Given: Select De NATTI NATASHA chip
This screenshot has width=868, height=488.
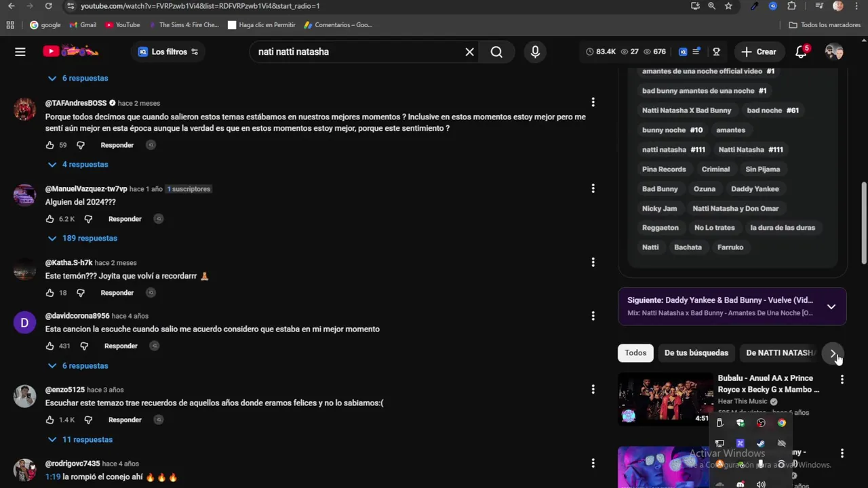Looking at the screenshot, I should tap(779, 352).
